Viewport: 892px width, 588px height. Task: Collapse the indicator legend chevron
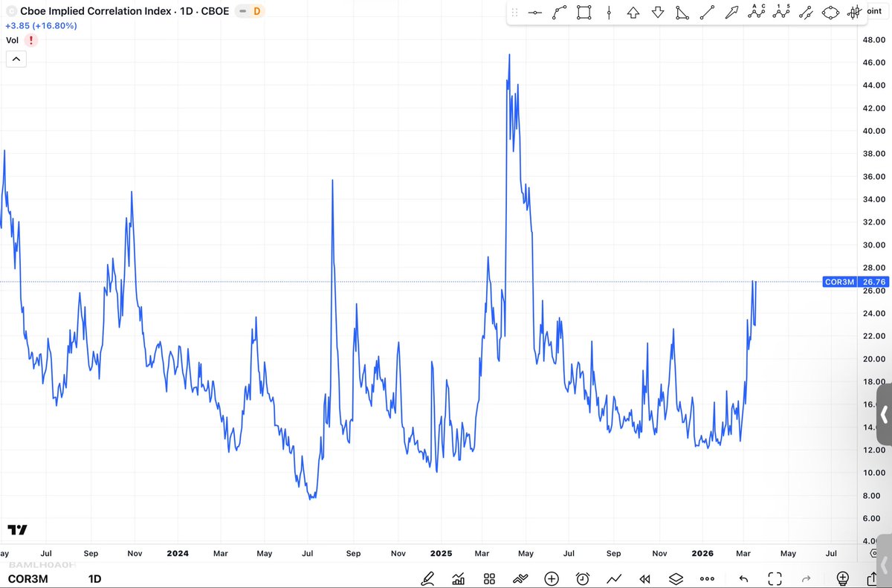(16, 59)
